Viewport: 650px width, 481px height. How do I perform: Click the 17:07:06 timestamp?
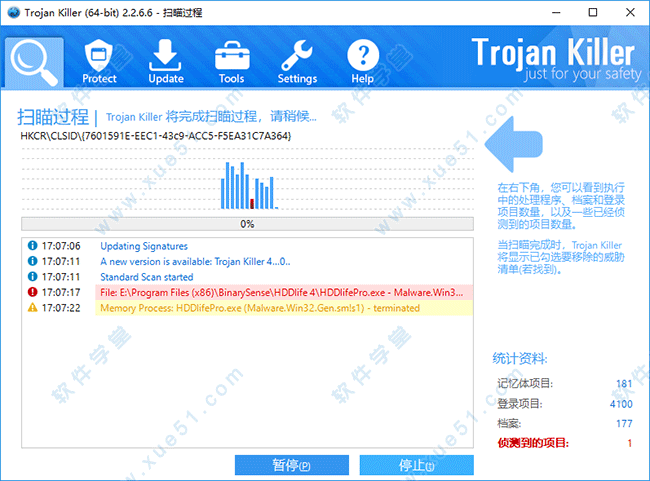61,246
